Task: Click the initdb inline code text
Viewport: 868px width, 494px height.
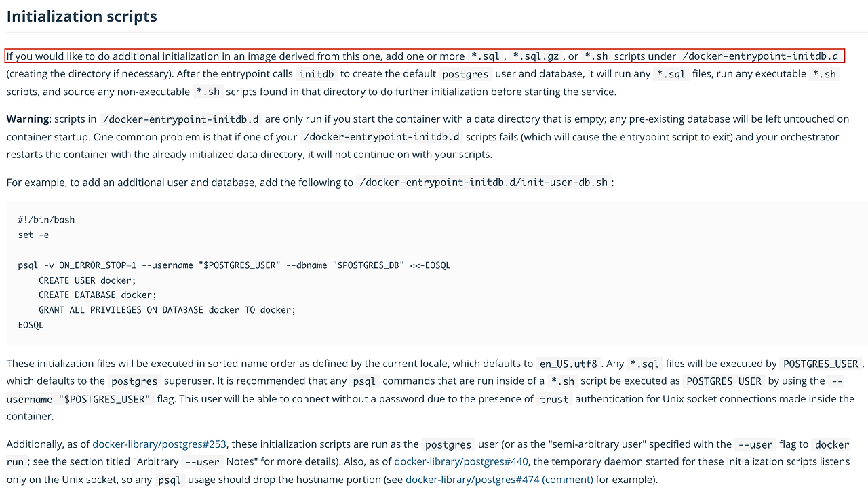Action: click(x=316, y=73)
